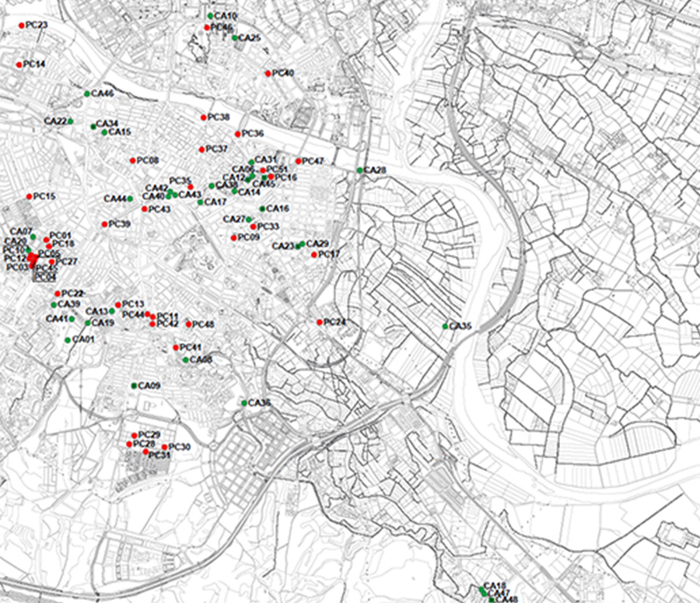Click the red PC39 map point
The width and height of the screenshot is (700, 603).
click(105, 224)
